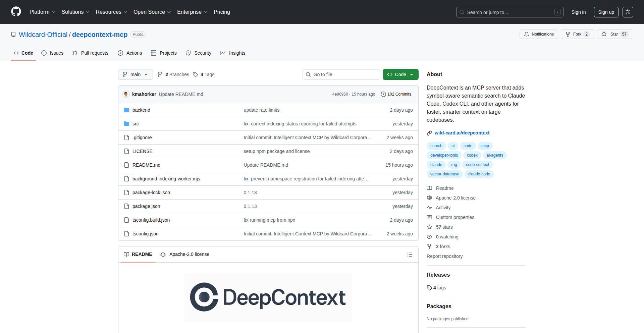View the 102 Commits history

(396, 94)
